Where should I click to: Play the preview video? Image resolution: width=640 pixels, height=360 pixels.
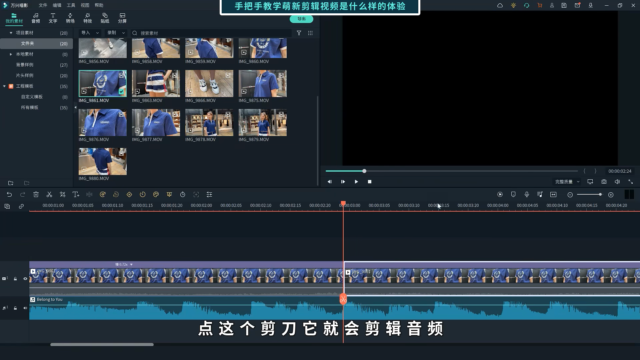pyautogui.click(x=356, y=182)
